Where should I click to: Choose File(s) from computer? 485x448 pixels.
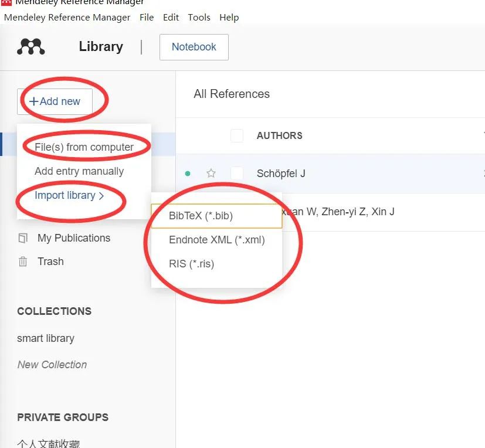point(84,147)
